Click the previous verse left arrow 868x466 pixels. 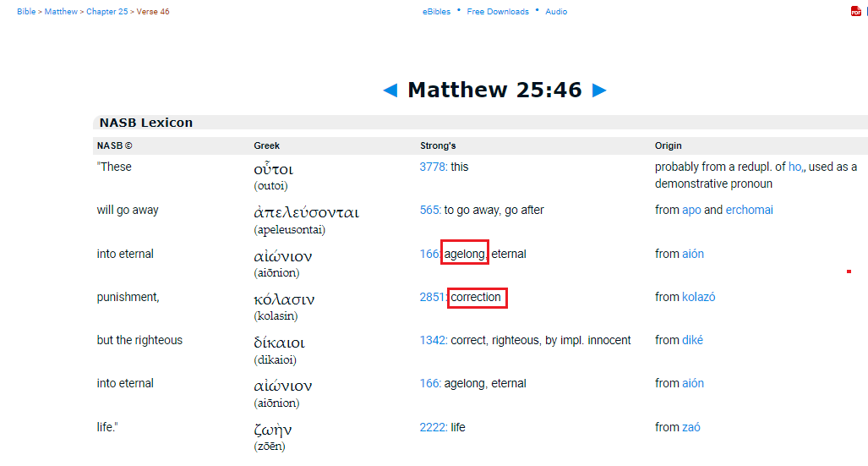[x=390, y=90]
